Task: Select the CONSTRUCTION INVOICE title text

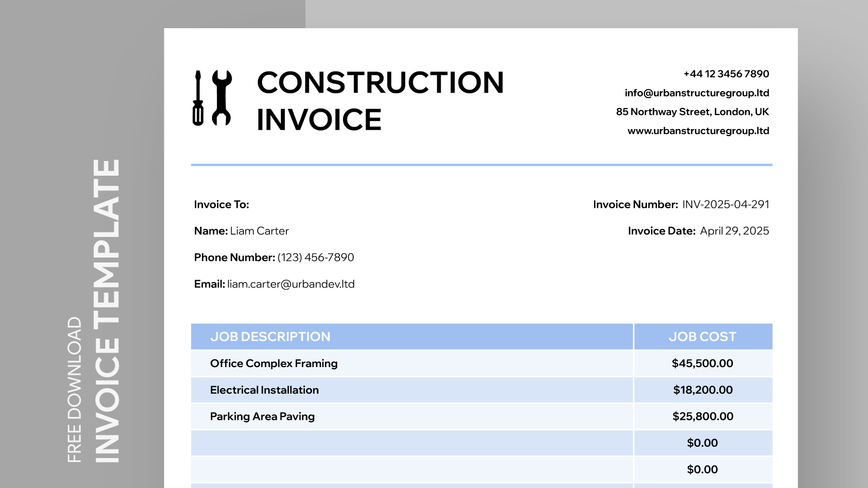Action: pyautogui.click(x=380, y=101)
